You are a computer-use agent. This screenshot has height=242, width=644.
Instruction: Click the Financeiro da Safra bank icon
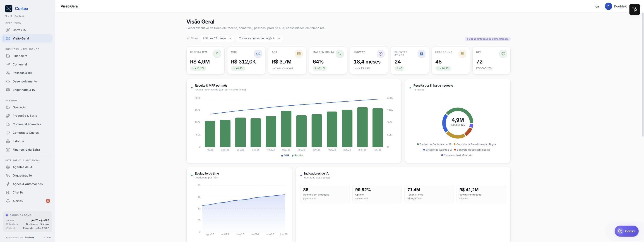pos(8,150)
